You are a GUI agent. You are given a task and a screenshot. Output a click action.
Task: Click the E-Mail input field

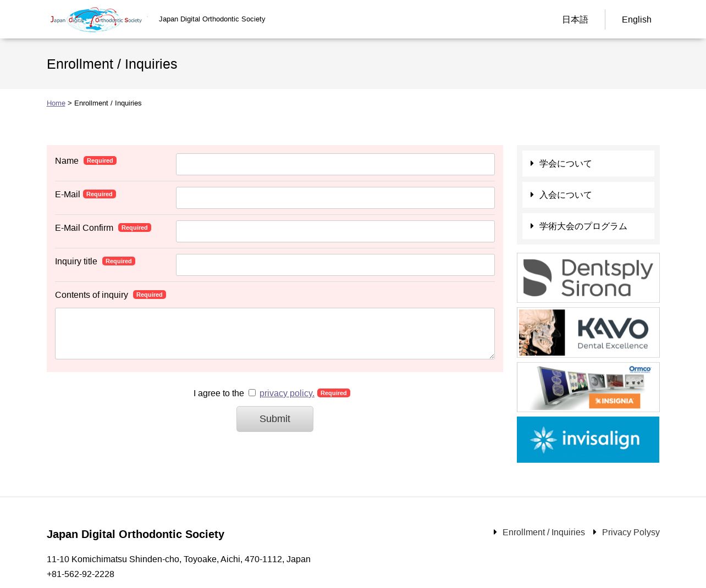335,198
